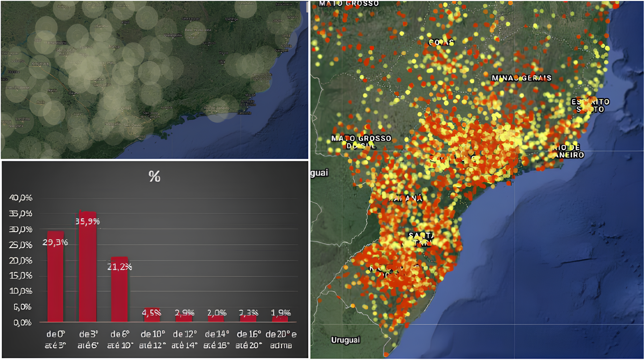Click the MINAS GERAIS map label
The image size is (644, 360).
pyautogui.click(x=521, y=78)
